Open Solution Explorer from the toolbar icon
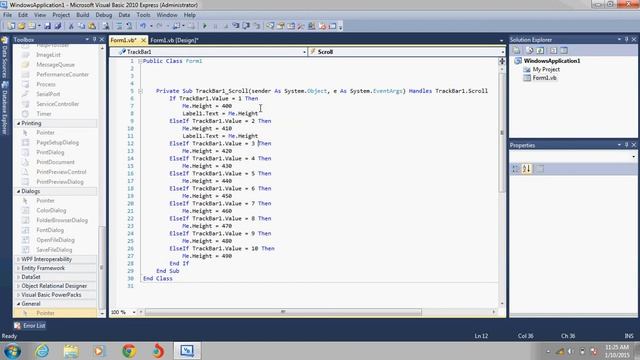 point(270,26)
